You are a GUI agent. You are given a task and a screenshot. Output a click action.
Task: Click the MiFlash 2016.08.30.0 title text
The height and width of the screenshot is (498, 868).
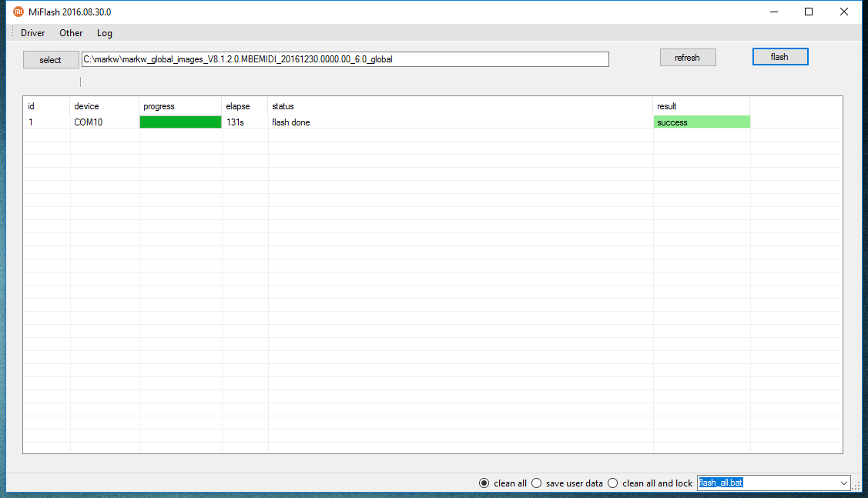70,12
